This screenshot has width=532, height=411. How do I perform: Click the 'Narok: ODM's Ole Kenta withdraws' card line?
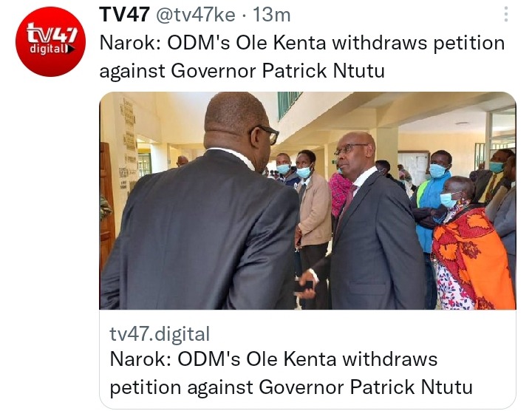274,359
